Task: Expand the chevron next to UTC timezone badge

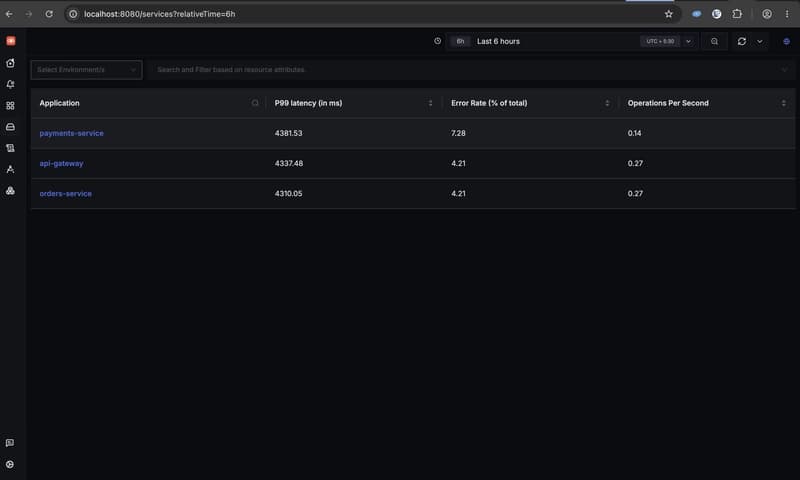Action: pos(688,41)
